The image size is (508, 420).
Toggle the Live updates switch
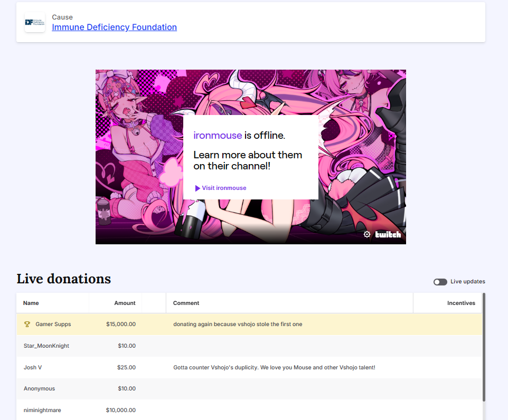tap(440, 282)
